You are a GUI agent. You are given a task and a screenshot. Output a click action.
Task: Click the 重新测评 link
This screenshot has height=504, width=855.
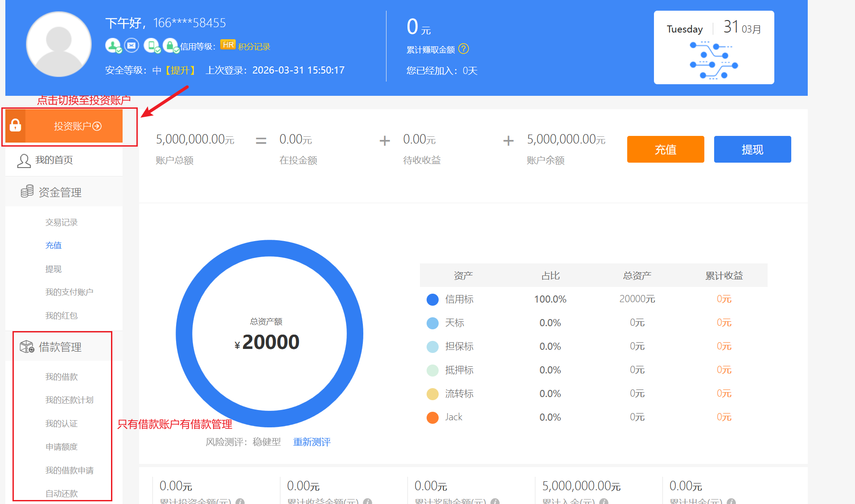(312, 442)
